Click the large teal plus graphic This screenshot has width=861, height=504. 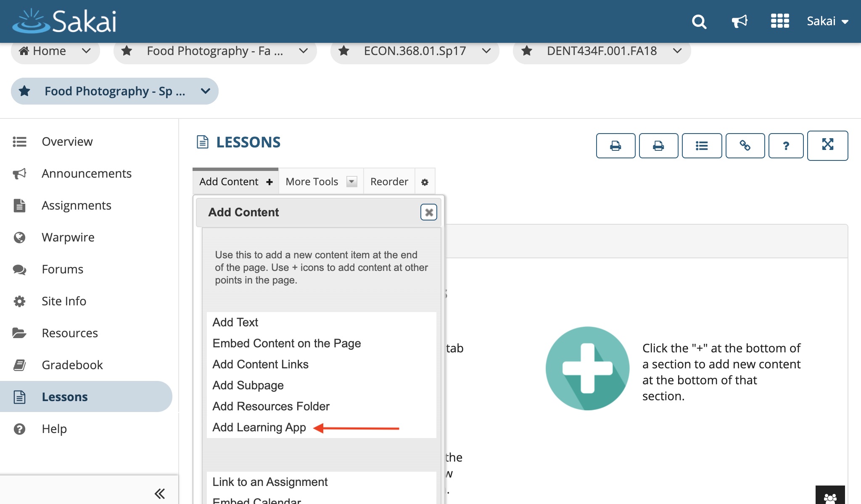point(587,368)
